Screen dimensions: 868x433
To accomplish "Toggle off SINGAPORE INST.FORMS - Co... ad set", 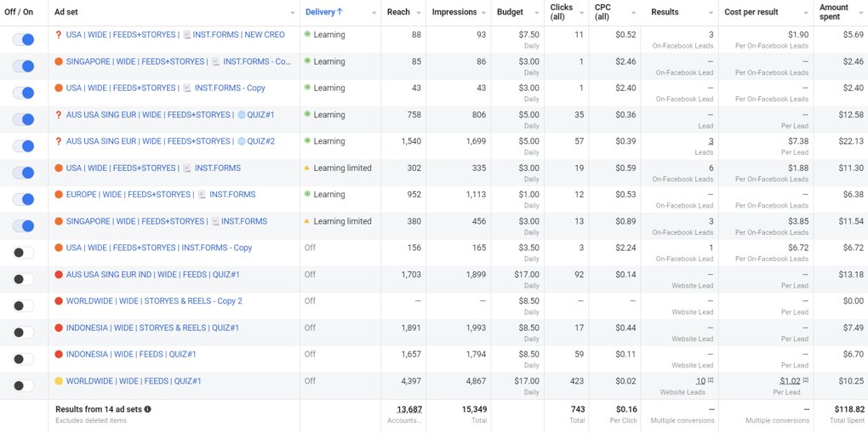I will tap(24, 66).
